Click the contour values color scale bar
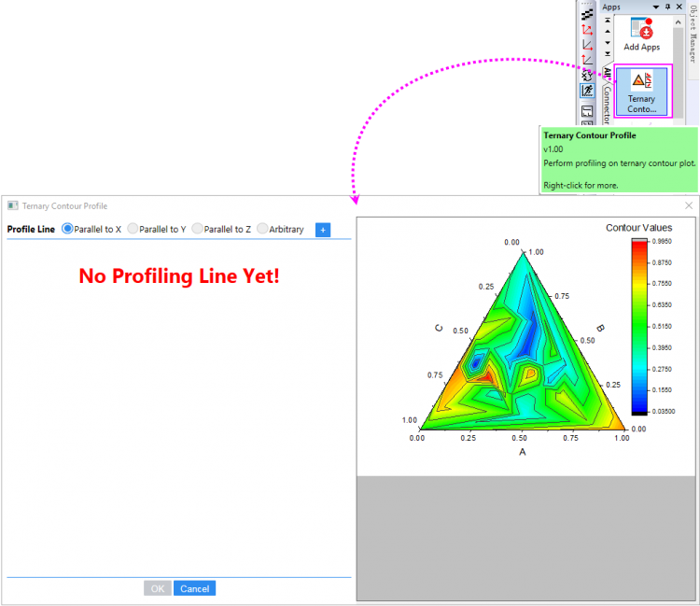 click(638, 326)
